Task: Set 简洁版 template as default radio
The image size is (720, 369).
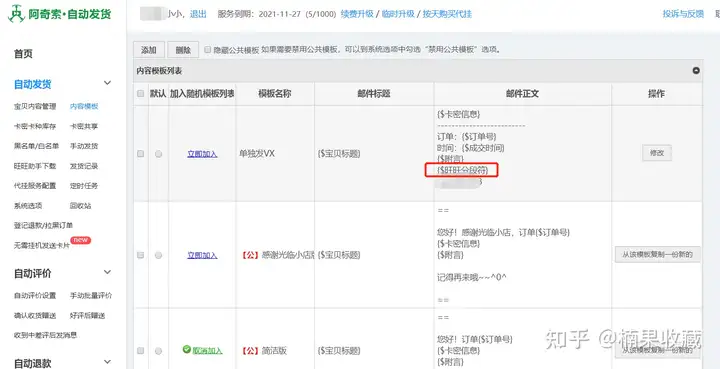Action: click(x=158, y=351)
